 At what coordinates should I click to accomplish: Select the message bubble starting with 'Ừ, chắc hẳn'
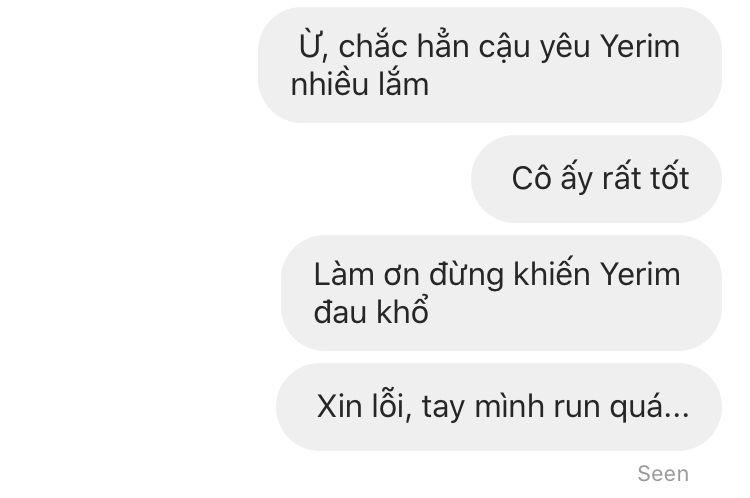coord(490,65)
